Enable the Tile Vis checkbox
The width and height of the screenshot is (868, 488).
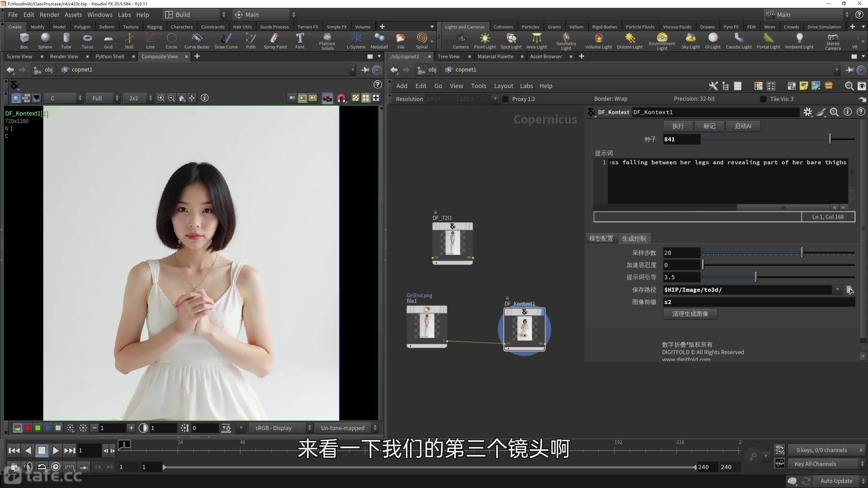[x=763, y=99]
